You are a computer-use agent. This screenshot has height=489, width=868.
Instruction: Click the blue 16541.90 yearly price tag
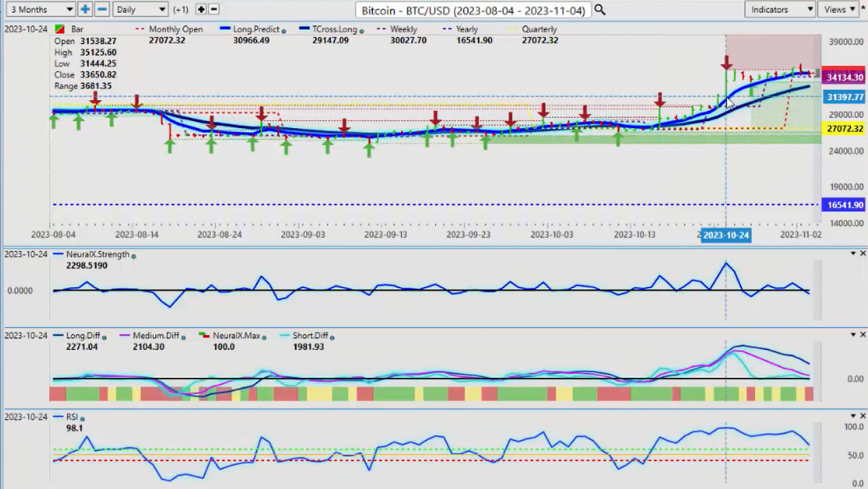(843, 205)
